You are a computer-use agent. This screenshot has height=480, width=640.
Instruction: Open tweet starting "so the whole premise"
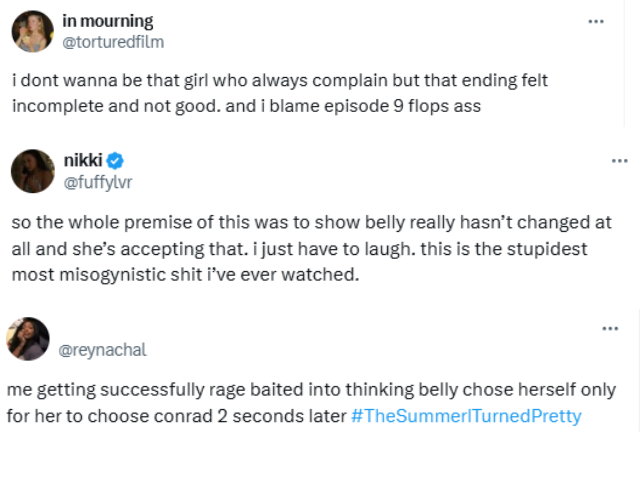pos(311,249)
